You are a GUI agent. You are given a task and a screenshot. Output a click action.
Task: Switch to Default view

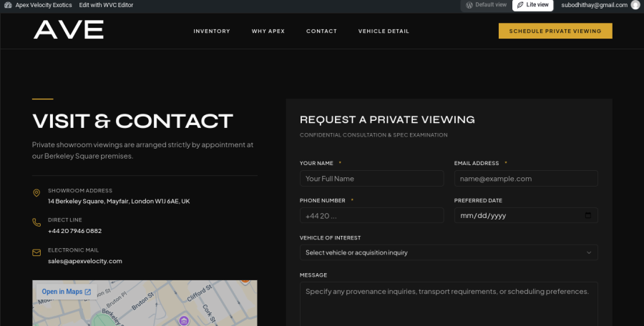(x=487, y=5)
